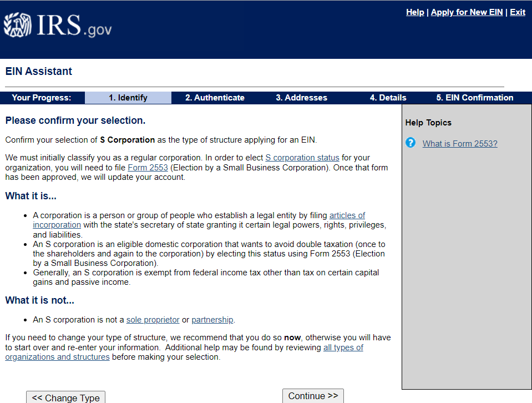
Task: Open the partnership link
Action: coord(212,320)
